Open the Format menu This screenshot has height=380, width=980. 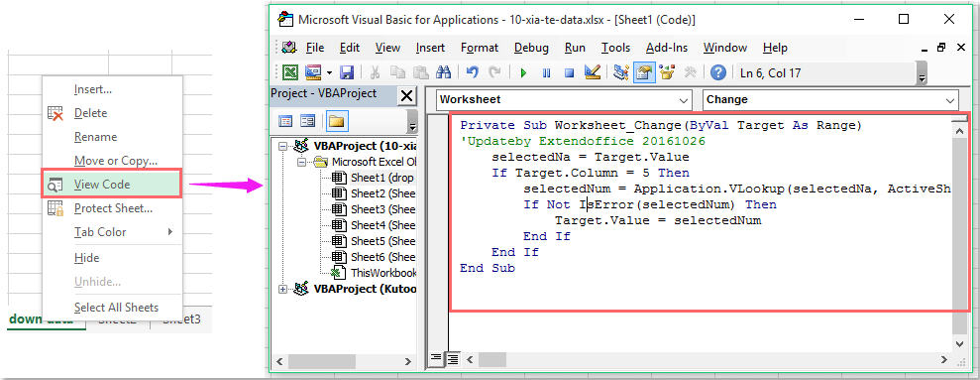480,48
